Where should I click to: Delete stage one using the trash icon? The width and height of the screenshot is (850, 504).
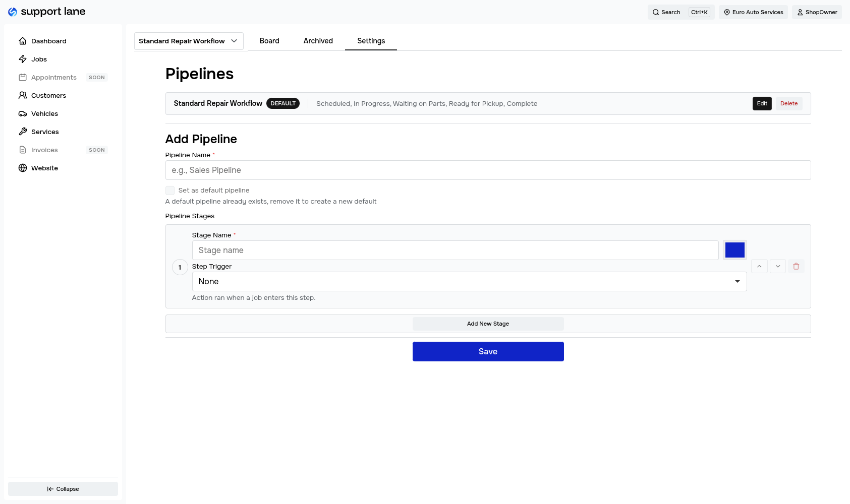point(796,266)
